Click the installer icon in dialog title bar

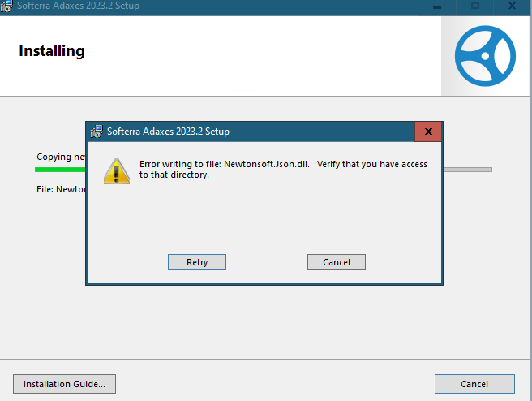[97, 132]
